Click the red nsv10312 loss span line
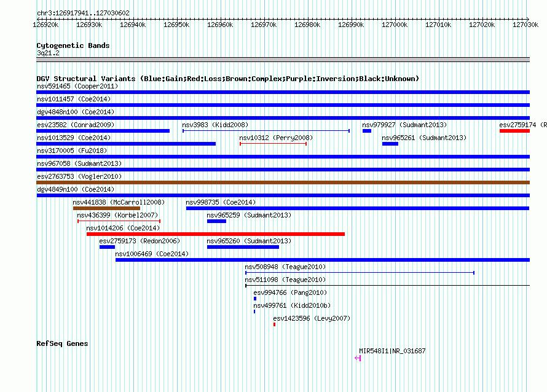Screen dimensions: 547x392 click(x=273, y=144)
